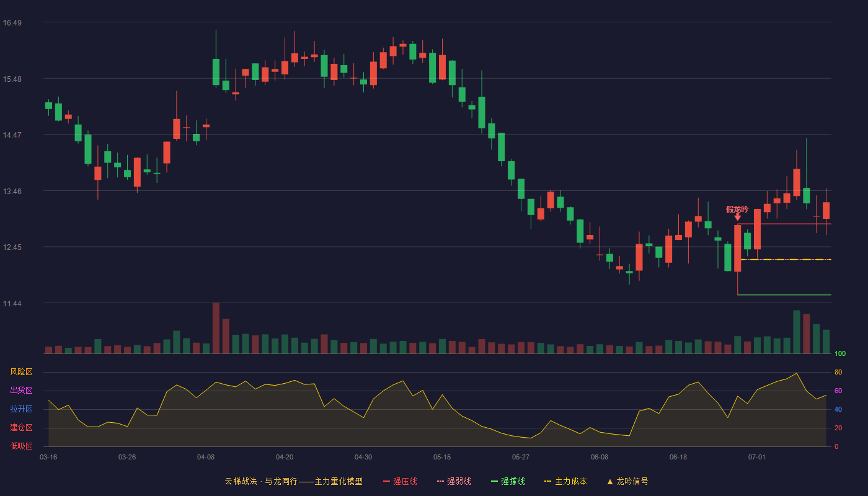
Task: Click the 04-30 date label
Action: click(363, 457)
